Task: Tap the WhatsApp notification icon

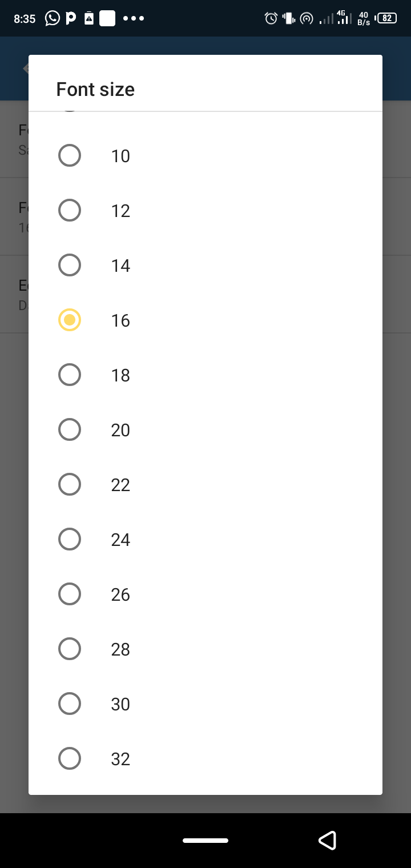Action: (x=52, y=18)
